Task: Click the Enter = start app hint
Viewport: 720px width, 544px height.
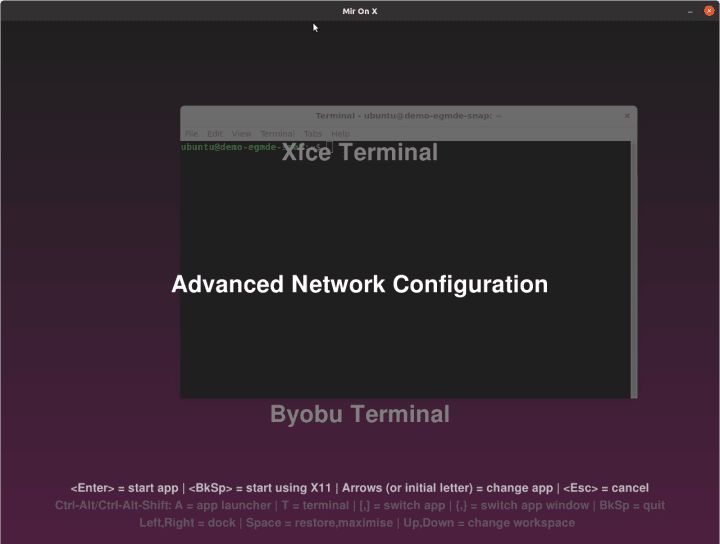Action: (x=124, y=488)
